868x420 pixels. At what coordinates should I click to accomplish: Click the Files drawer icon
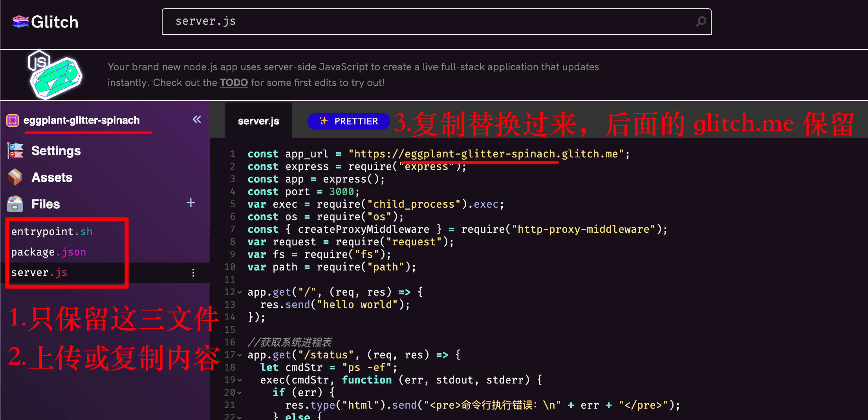pyautogui.click(x=15, y=203)
